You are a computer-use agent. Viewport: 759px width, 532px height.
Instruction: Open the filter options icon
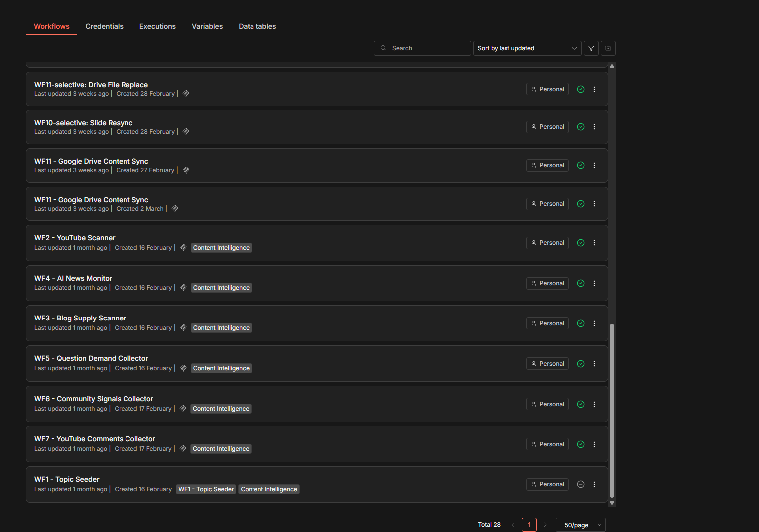point(591,48)
